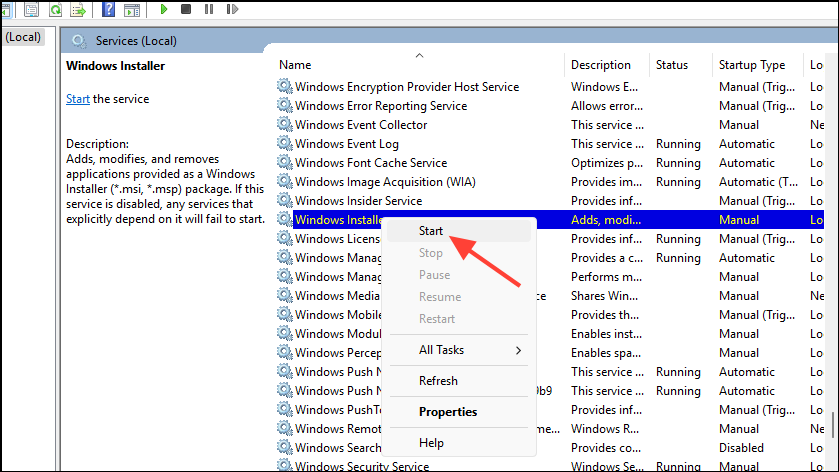The height and width of the screenshot is (472, 839).
Task: Click the Windows Error Reporting Service gear icon
Action: click(285, 105)
